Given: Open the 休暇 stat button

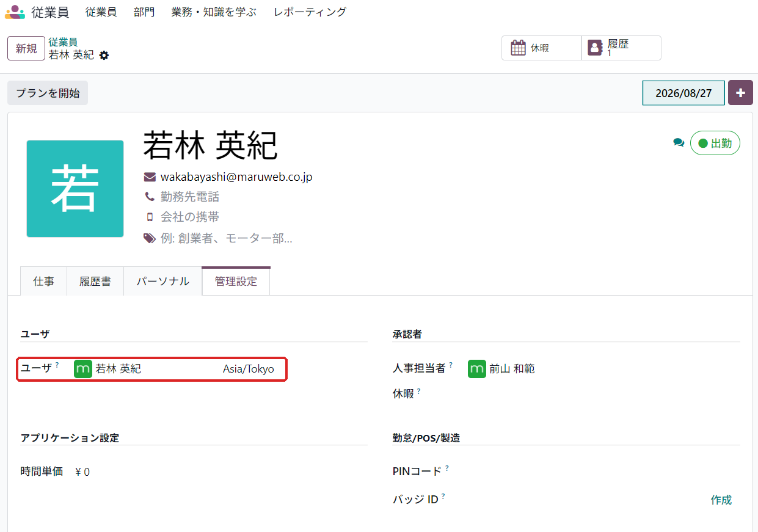Looking at the screenshot, I should tap(541, 48).
